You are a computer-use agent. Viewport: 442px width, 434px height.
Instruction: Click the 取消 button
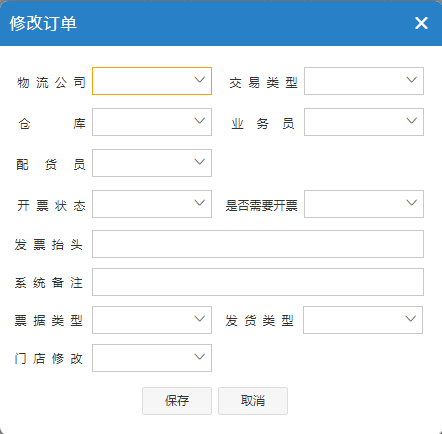click(253, 401)
